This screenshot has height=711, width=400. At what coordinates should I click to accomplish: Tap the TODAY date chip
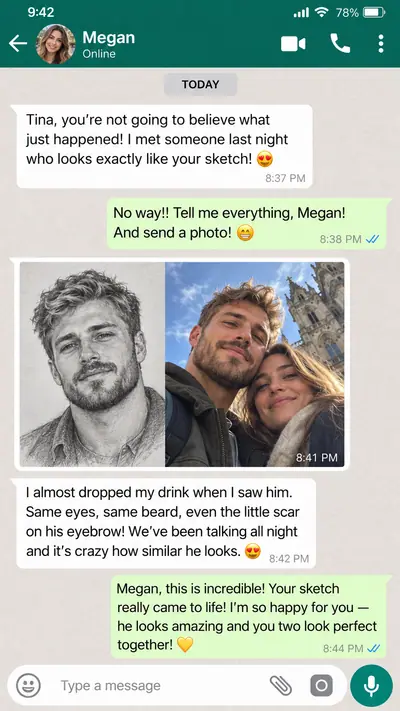pyautogui.click(x=200, y=84)
